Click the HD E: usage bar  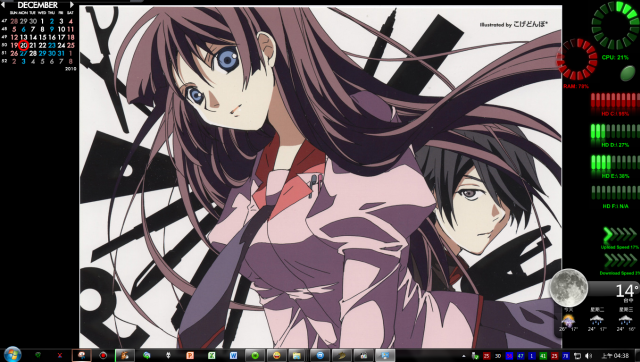pyautogui.click(x=616, y=162)
